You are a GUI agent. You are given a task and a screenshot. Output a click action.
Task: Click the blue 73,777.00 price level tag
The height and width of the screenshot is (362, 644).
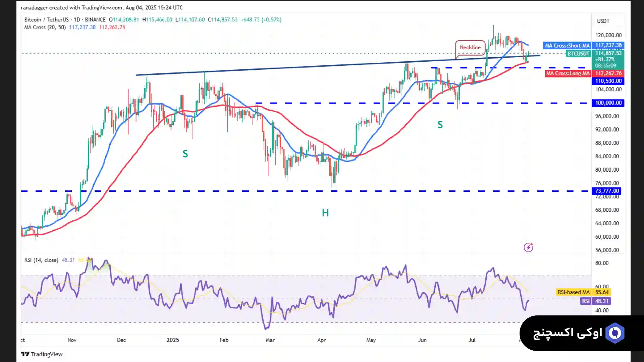607,191
